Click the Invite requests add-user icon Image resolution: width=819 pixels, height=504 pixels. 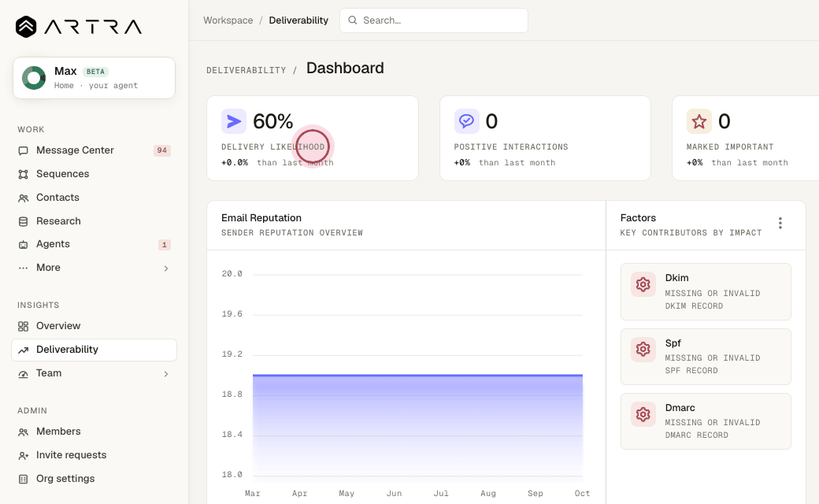click(23, 455)
